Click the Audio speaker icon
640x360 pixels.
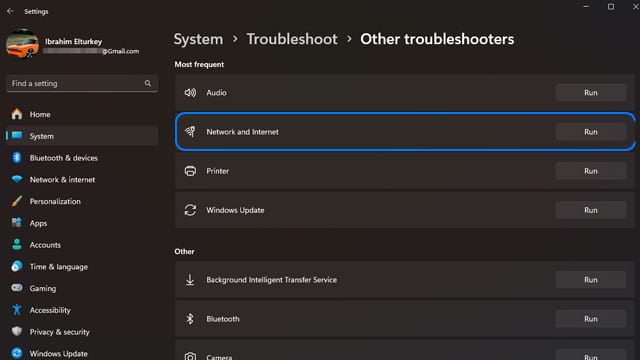[190, 93]
